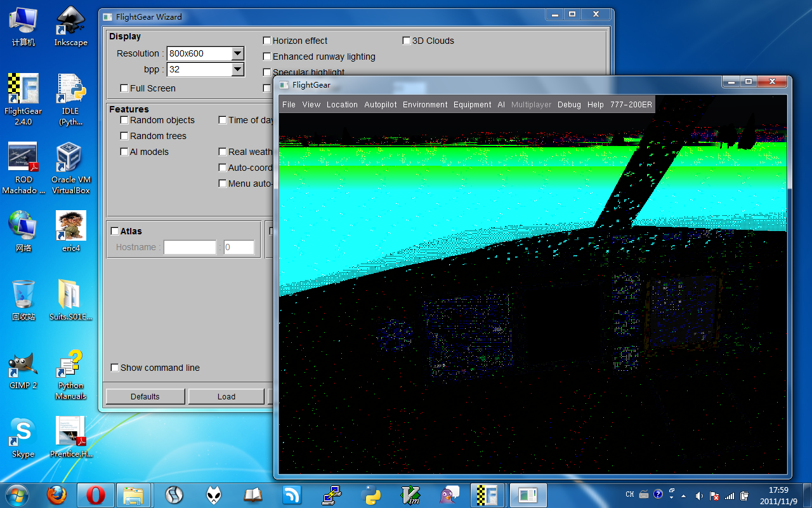Viewport: 812px width, 508px height.
Task: Click the Defaults button in Wizard
Action: pos(145,397)
